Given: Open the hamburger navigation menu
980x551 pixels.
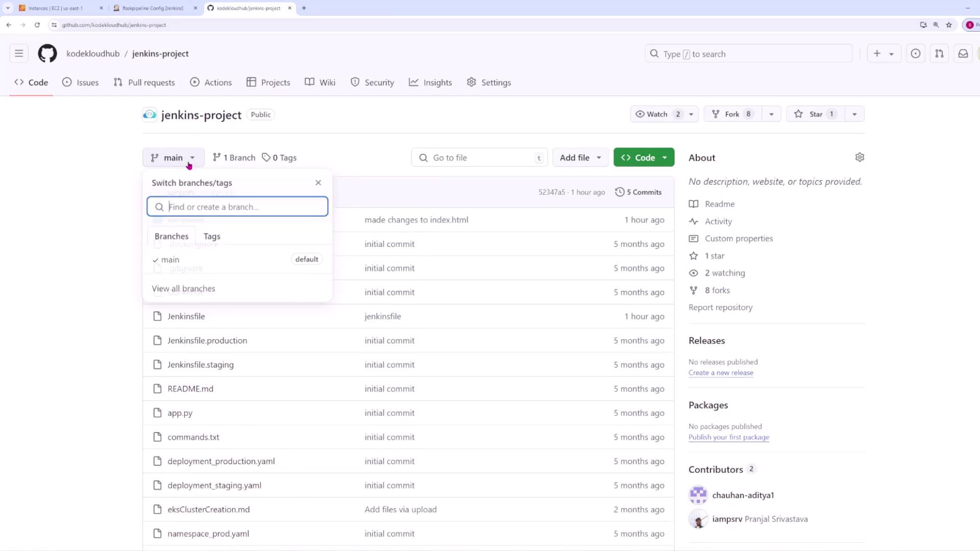Looking at the screenshot, I should (x=19, y=54).
